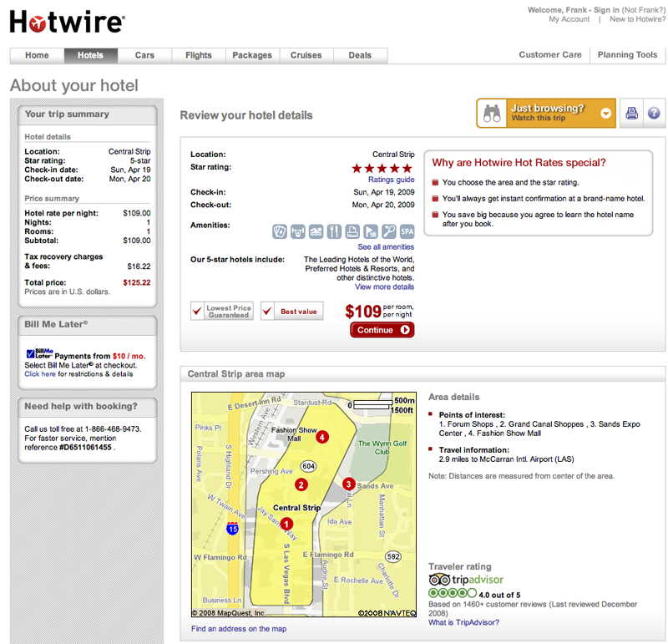Go to the Flights tab
This screenshot has height=644, width=668.
point(199,55)
